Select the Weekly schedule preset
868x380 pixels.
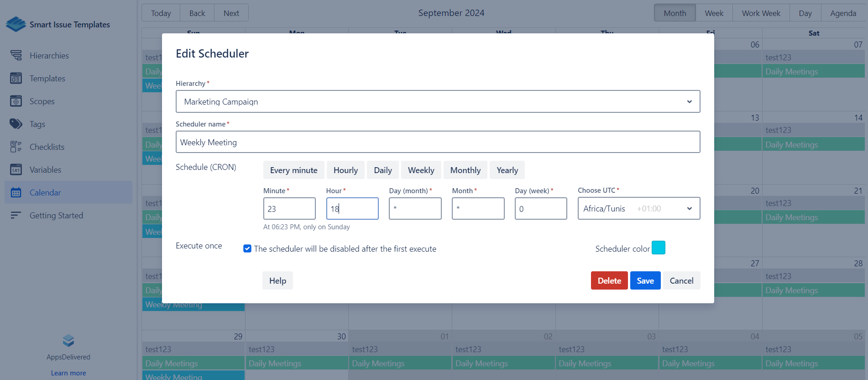(x=421, y=170)
